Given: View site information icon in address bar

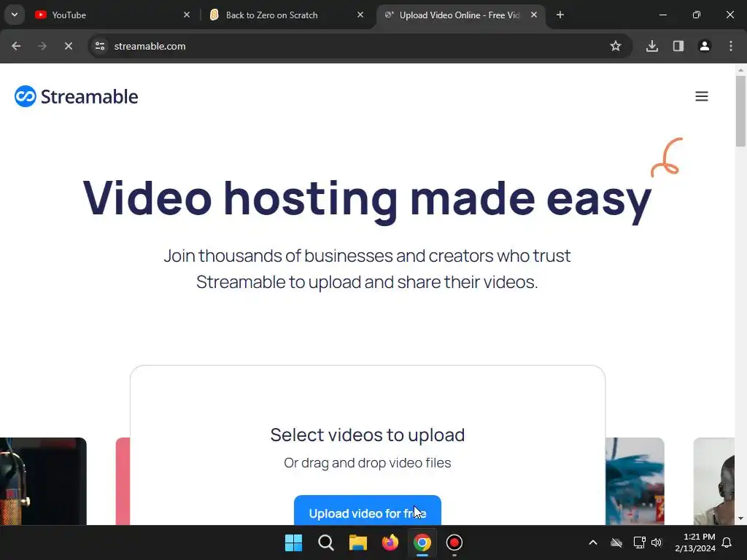Looking at the screenshot, I should [100, 46].
